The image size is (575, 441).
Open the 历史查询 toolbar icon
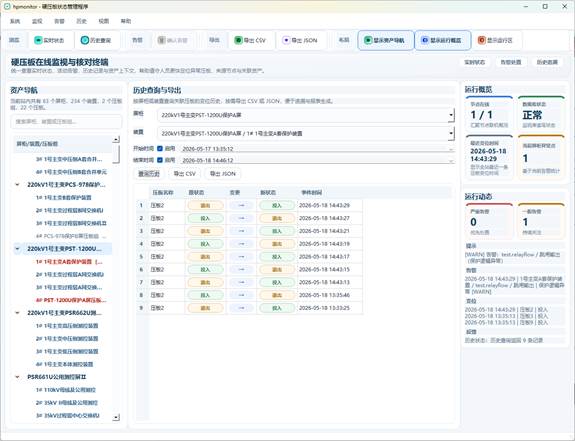pos(85,40)
